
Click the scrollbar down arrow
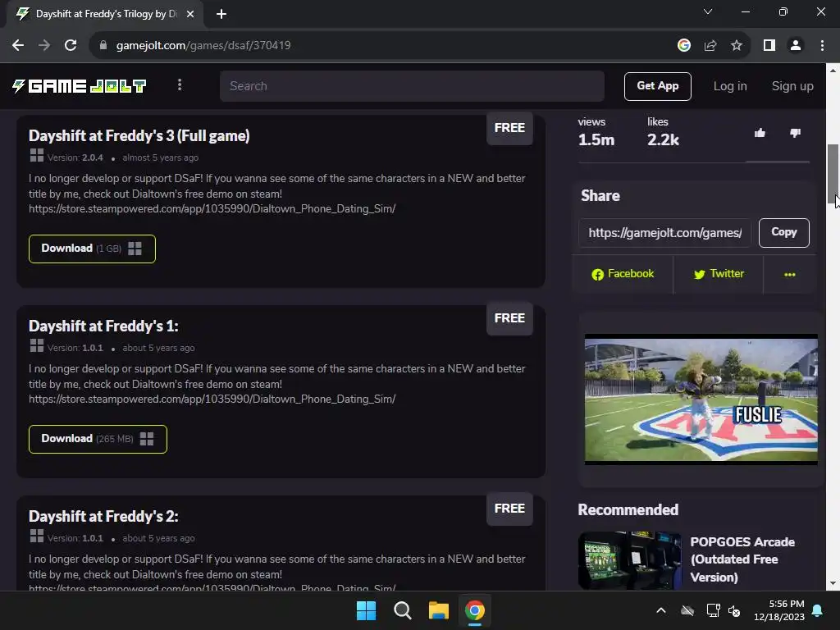coord(833,583)
